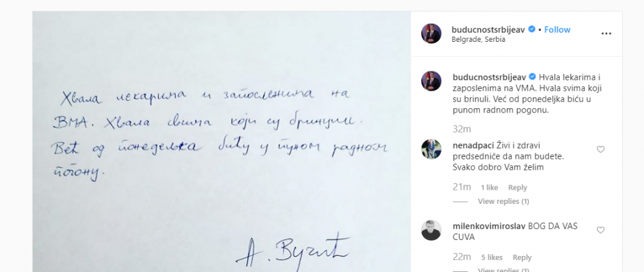The image size is (644, 272).
Task: View who gave 1 like on nenadpaci's comment
Action: click(489, 188)
